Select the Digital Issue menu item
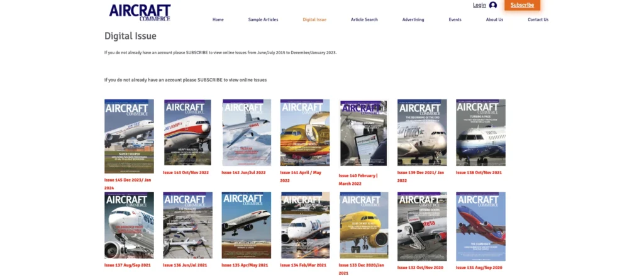The image size is (644, 276). click(314, 19)
